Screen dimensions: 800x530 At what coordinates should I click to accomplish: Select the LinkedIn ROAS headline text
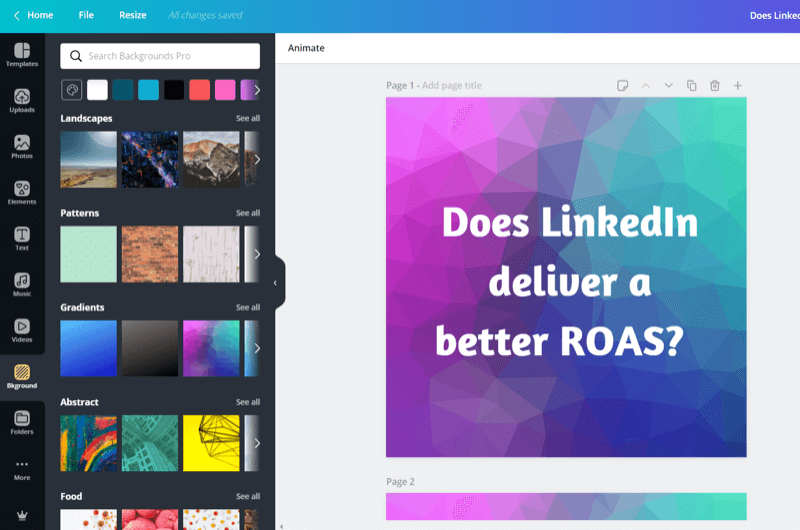pyautogui.click(x=566, y=282)
